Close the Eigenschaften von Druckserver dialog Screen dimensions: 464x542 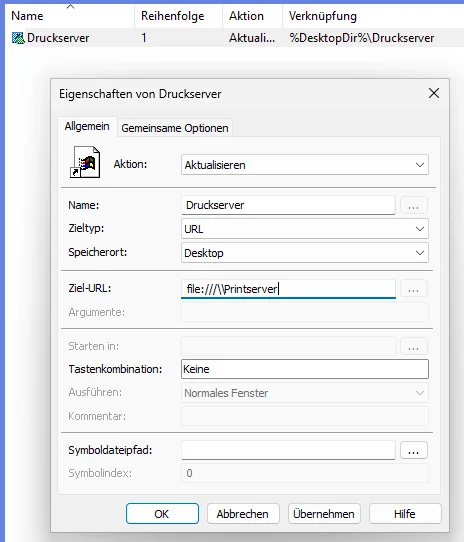(434, 93)
